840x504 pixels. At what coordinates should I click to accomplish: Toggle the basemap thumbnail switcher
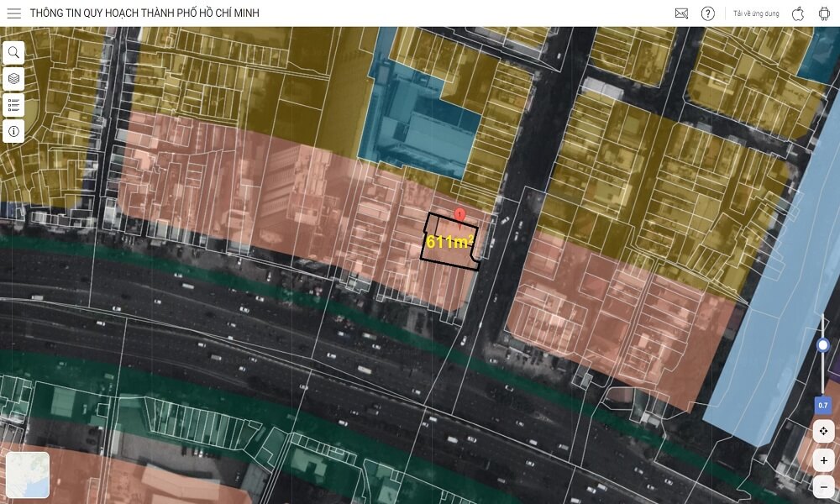(x=27, y=475)
